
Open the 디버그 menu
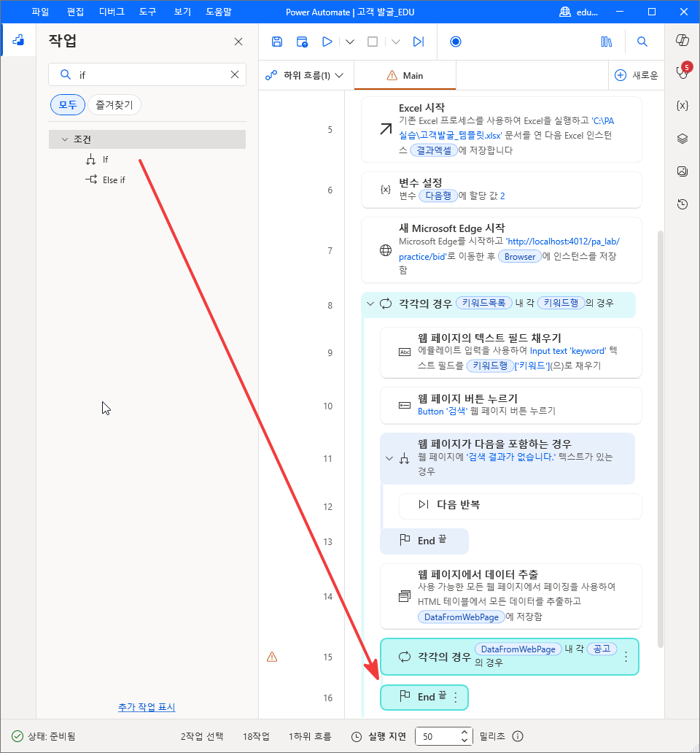(112, 12)
